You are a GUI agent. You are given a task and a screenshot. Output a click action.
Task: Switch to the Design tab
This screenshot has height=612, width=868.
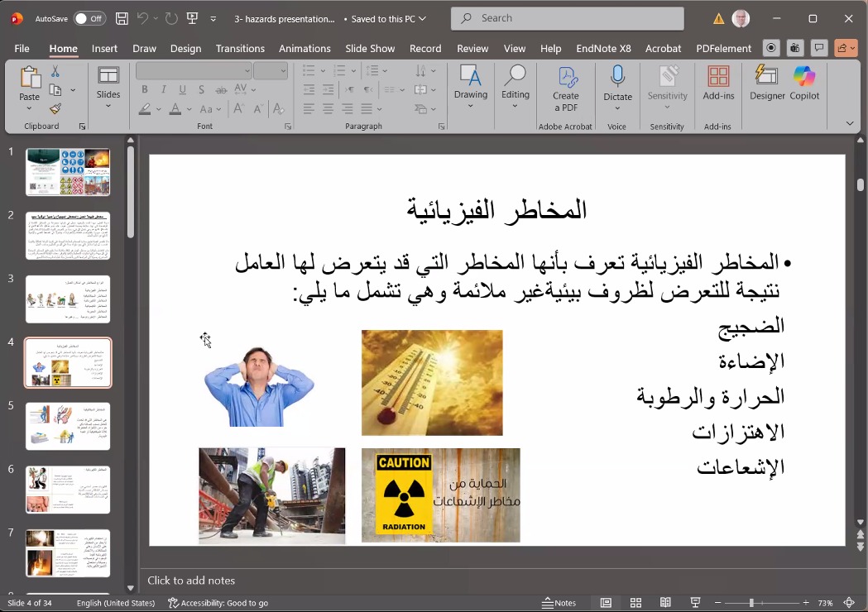pyautogui.click(x=185, y=49)
